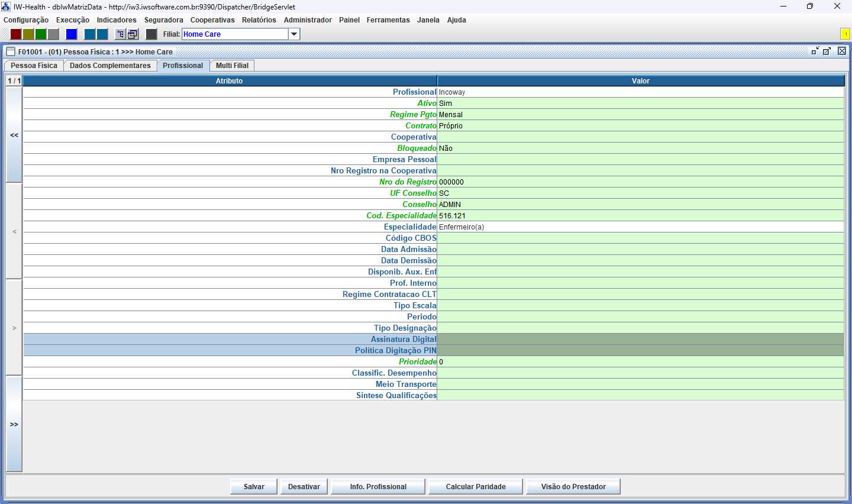
Task: Click the tree-structure icon in the toolbar
Action: pos(120,34)
